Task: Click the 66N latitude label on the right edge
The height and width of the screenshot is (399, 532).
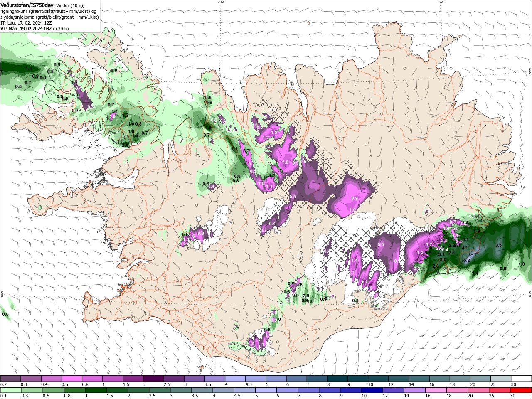Action: pos(530,72)
